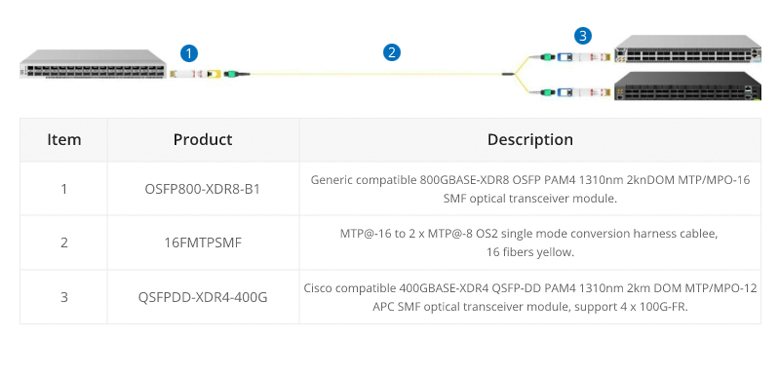Select the silver switch on the left
Screen dimensions: 780x367
[93, 64]
